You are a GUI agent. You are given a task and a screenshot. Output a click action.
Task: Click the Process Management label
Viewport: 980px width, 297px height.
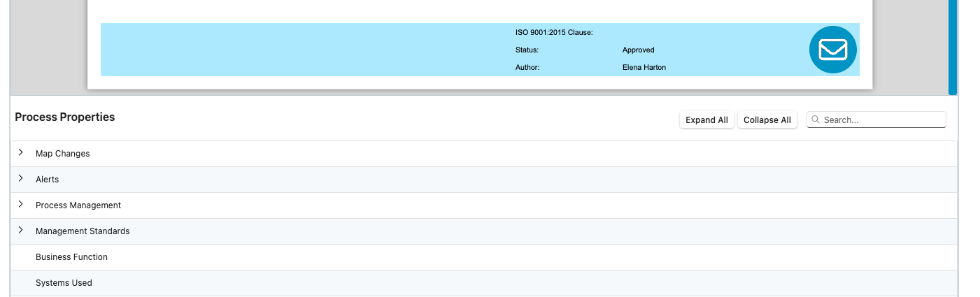[78, 205]
